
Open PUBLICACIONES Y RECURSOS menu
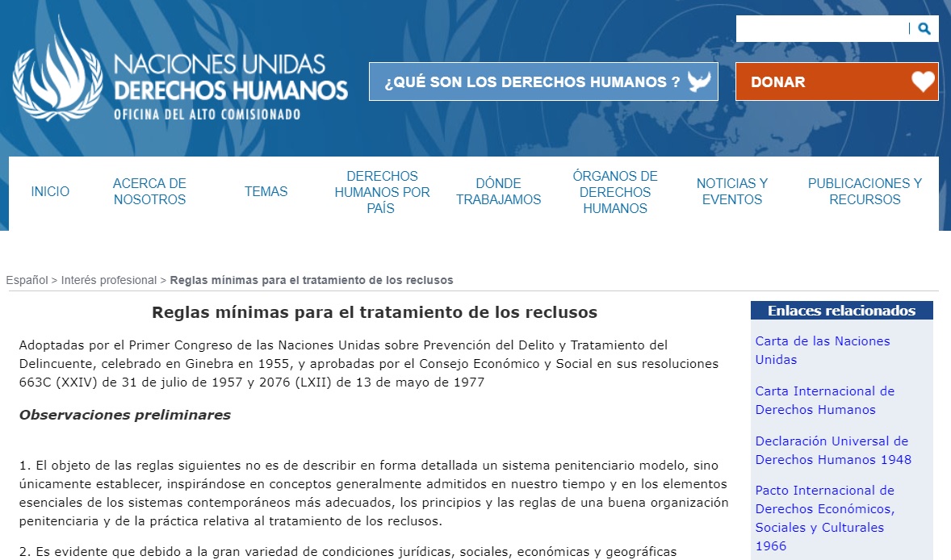[865, 192]
